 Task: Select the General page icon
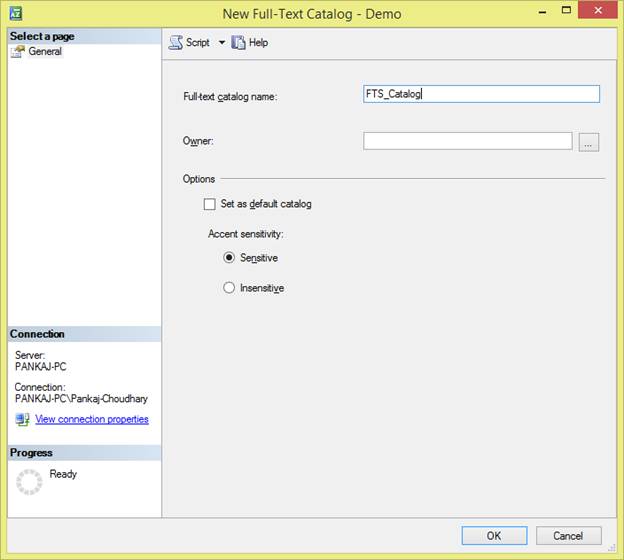tap(18, 52)
